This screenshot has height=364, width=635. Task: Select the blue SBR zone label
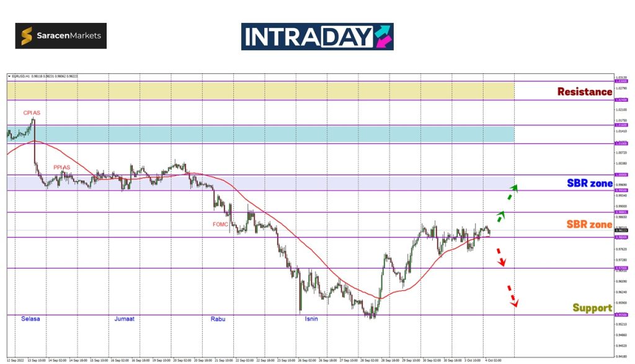point(589,183)
